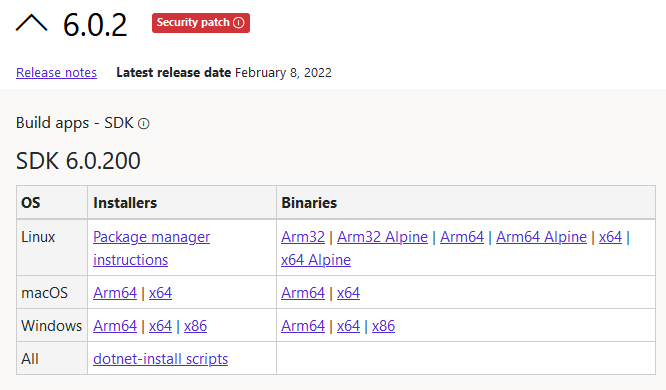Download the Windows x86 binaries
Viewport: 666px width, 390px height.
coord(384,326)
